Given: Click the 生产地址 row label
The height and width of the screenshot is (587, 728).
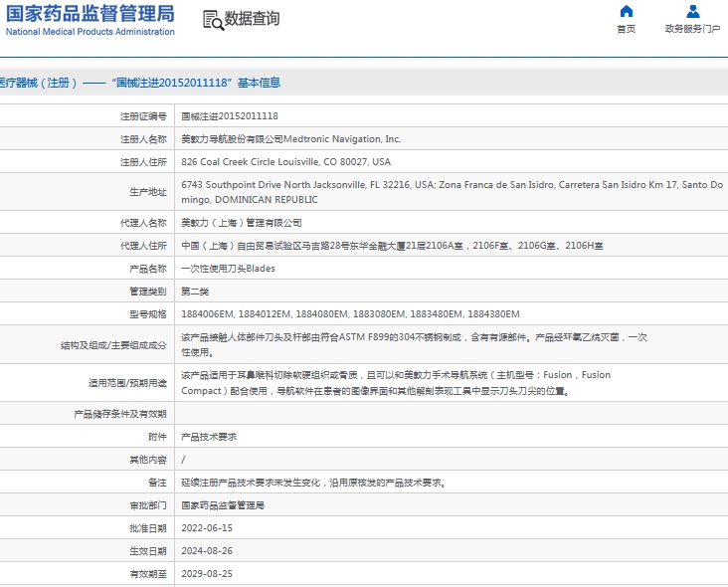Looking at the screenshot, I should coord(148,192).
